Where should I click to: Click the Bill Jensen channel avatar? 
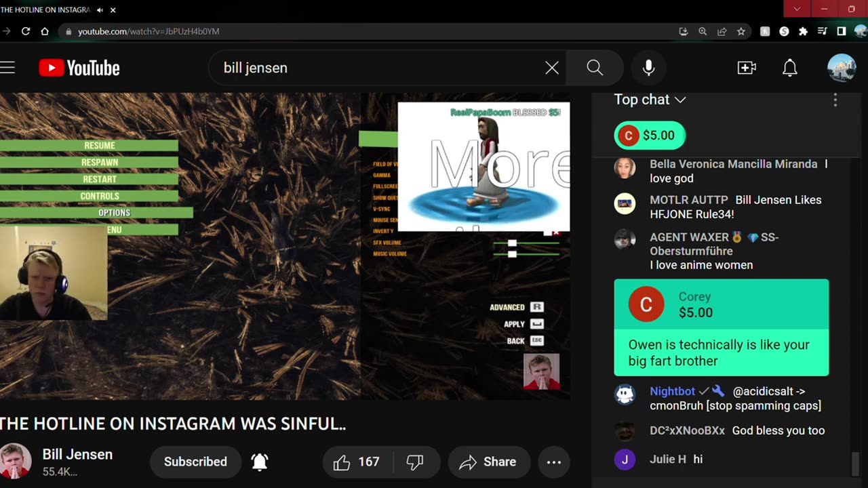pyautogui.click(x=15, y=461)
